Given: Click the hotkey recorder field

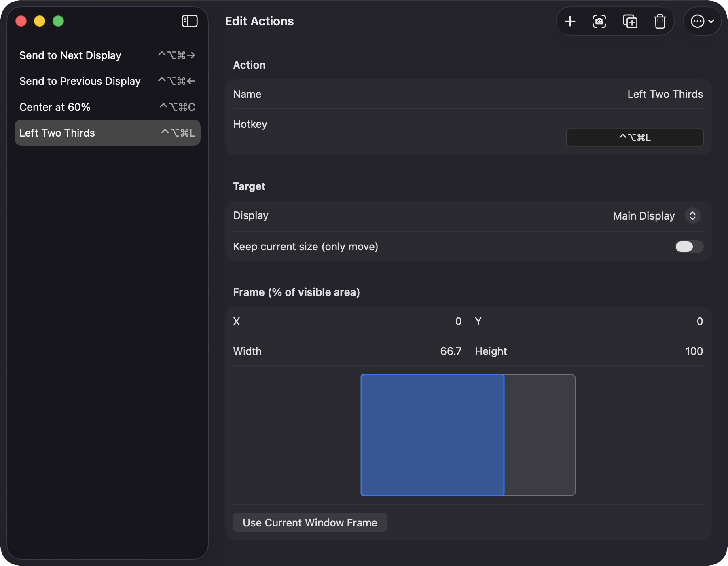Looking at the screenshot, I should pos(635,137).
